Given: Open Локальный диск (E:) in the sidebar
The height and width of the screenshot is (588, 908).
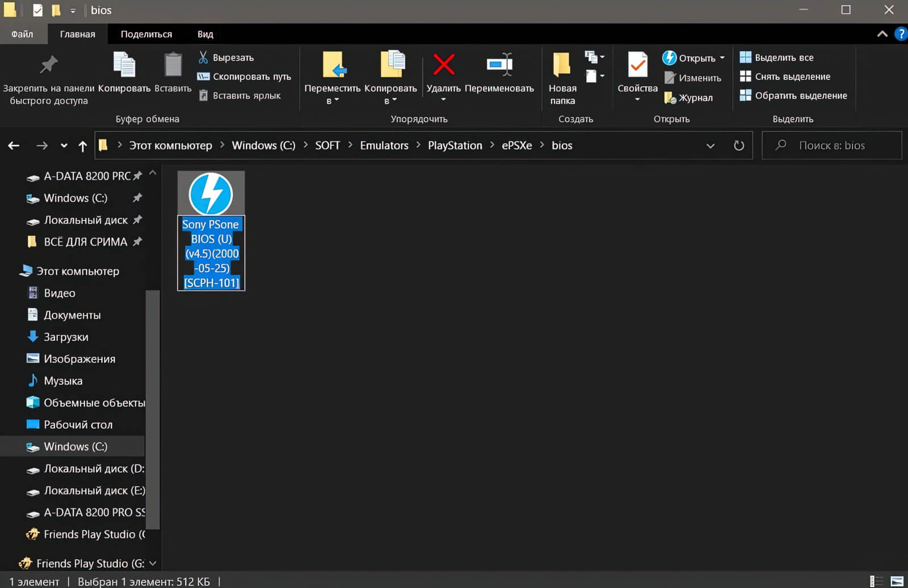Looking at the screenshot, I should pyautogui.click(x=86, y=490).
